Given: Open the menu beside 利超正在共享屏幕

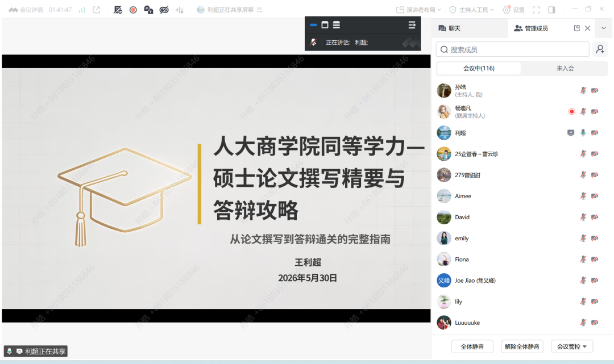Looking at the screenshot, I should click(259, 10).
